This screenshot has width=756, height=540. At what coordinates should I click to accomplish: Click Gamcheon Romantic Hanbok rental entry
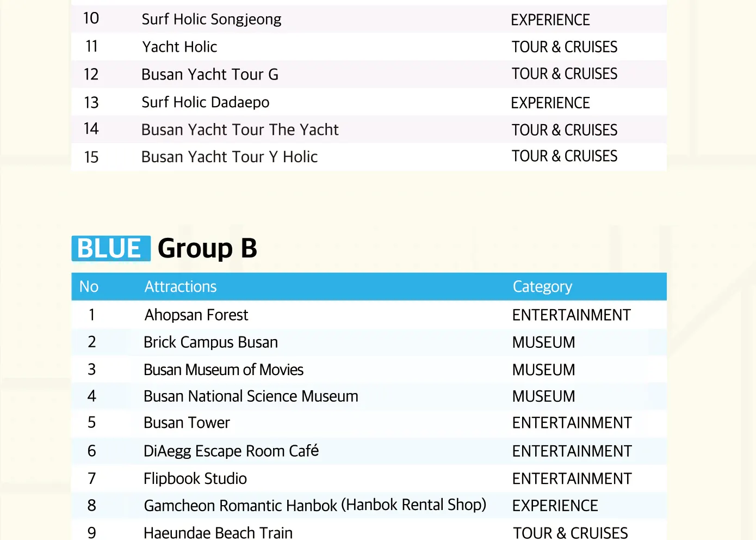[315, 505]
